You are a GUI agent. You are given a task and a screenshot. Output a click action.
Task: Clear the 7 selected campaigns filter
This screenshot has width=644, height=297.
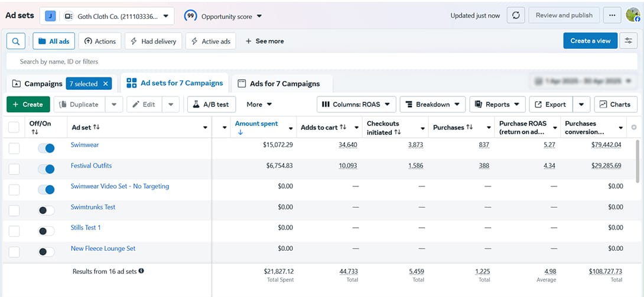click(x=106, y=84)
